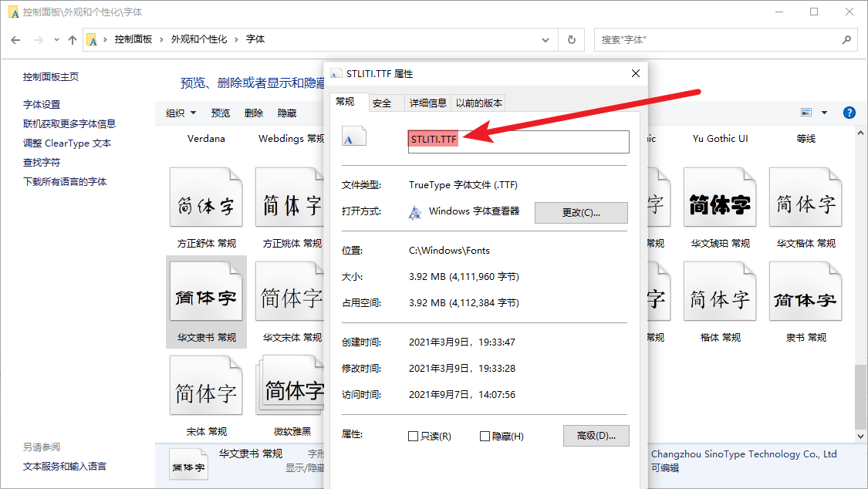Switch to the 详细信息 tab
Image resolution: width=868 pixels, height=489 pixels.
click(427, 103)
